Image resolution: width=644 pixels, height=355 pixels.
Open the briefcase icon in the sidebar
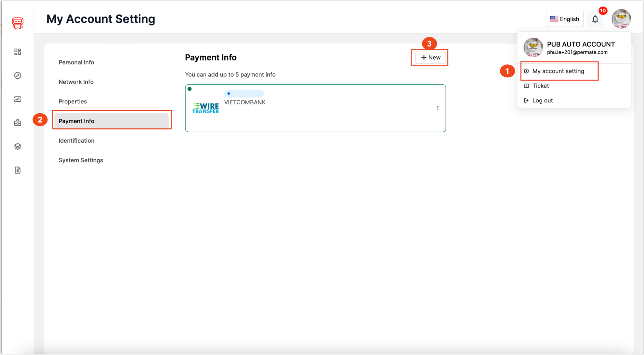[17, 122]
